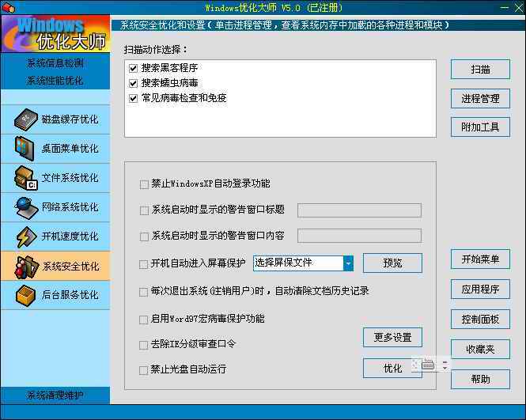Click the input method toolbar expand arrows
Image resolution: width=526 pixels, height=420 pixels.
pos(445,365)
